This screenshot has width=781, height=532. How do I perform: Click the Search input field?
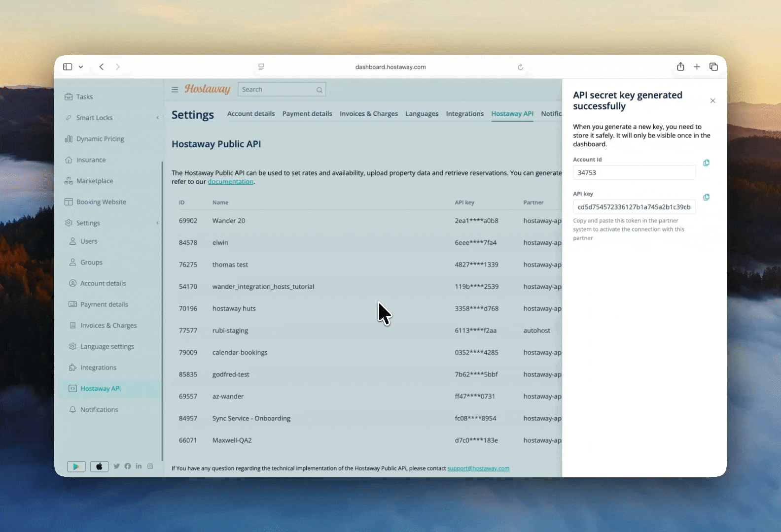point(282,90)
